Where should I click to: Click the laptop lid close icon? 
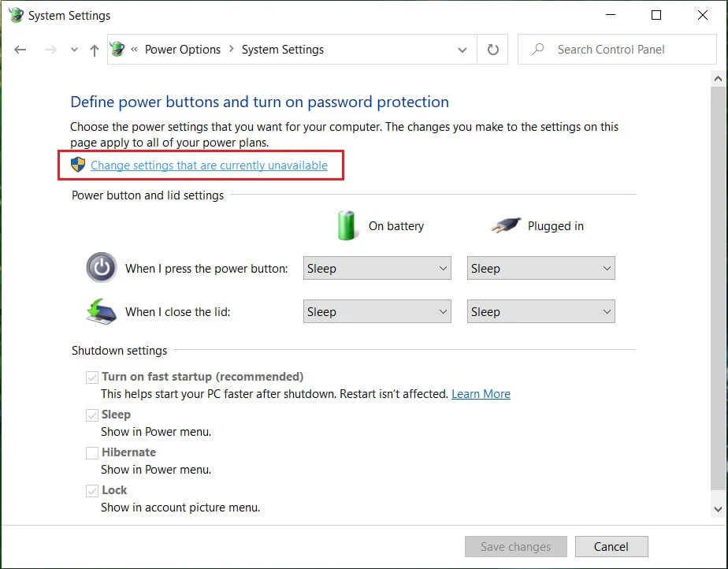coord(101,311)
